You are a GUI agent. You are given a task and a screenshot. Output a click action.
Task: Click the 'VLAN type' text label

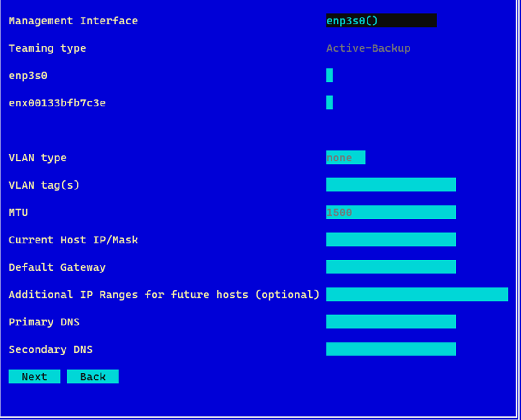pyautogui.click(x=38, y=158)
